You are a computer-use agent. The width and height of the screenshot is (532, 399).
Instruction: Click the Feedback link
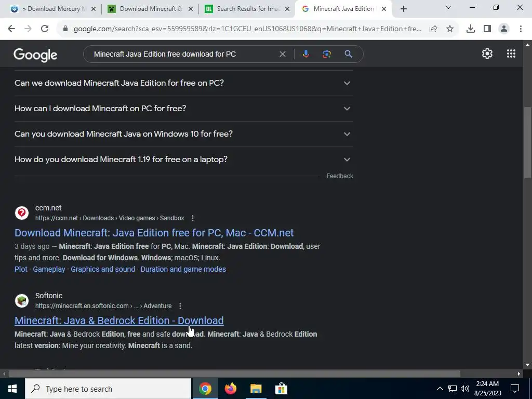[x=340, y=176]
